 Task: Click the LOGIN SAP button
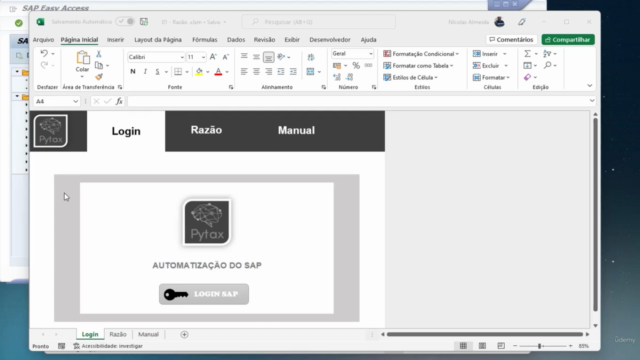pos(204,294)
